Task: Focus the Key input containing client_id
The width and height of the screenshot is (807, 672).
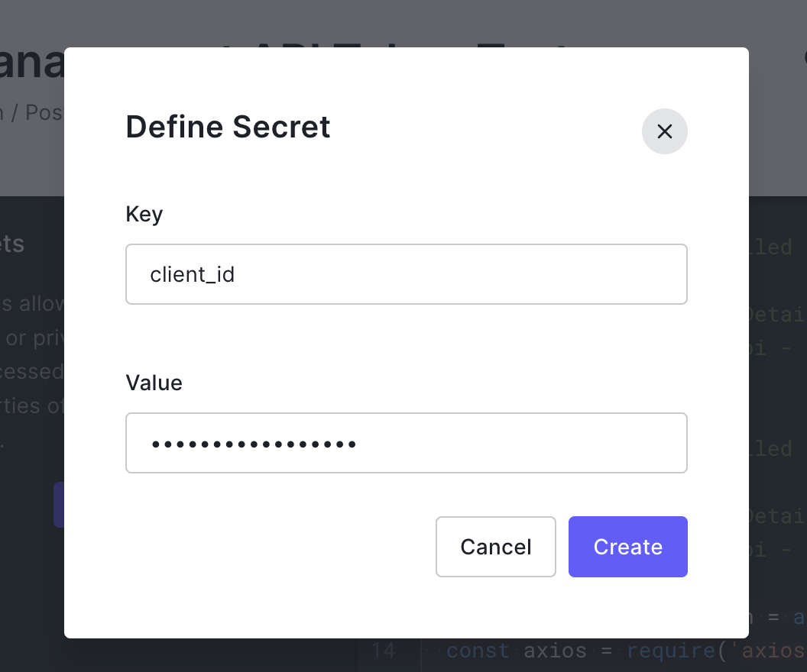Action: 406,273
